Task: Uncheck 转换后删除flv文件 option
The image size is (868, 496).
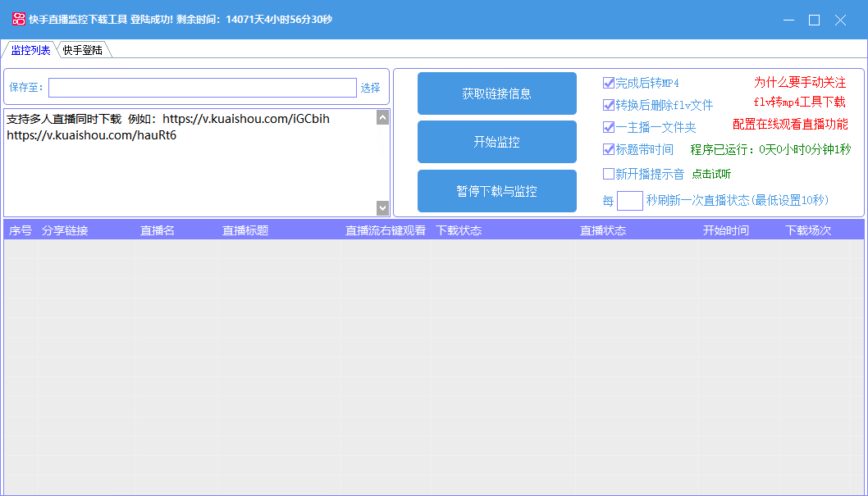Action: point(609,105)
